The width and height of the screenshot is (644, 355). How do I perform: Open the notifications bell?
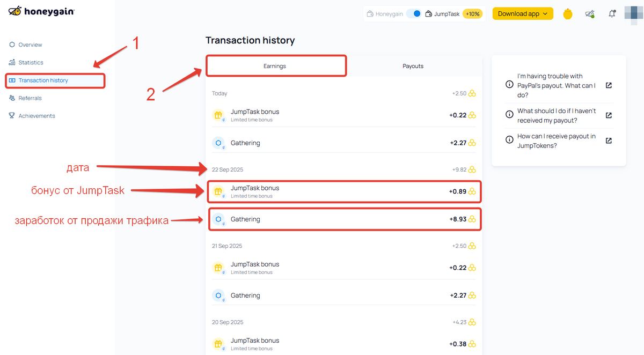(612, 14)
